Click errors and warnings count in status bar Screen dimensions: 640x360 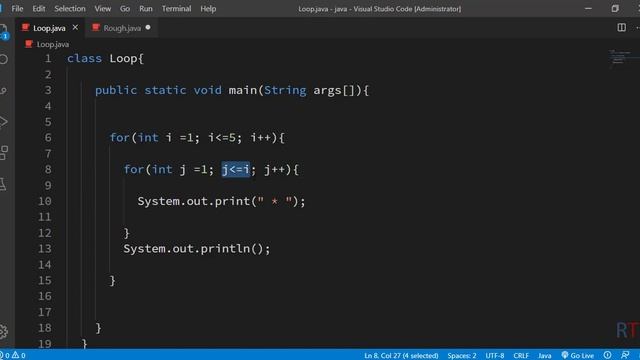(x=13, y=355)
